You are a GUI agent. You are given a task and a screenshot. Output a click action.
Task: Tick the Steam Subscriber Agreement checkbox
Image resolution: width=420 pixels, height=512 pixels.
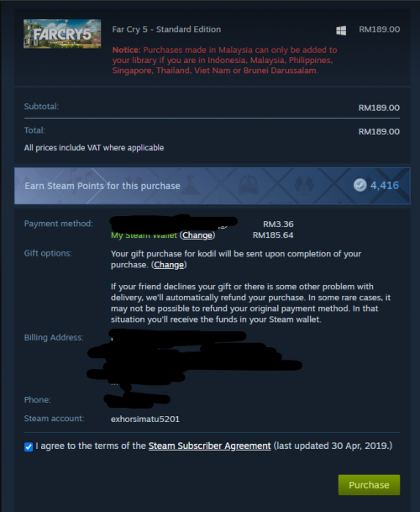29,446
